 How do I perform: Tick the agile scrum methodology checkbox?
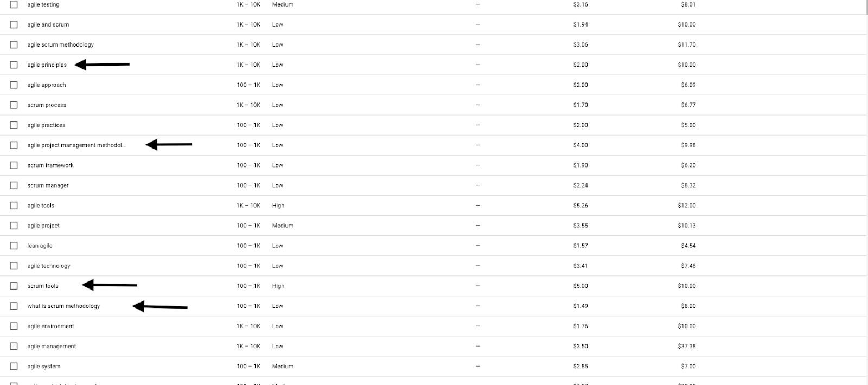[14, 44]
